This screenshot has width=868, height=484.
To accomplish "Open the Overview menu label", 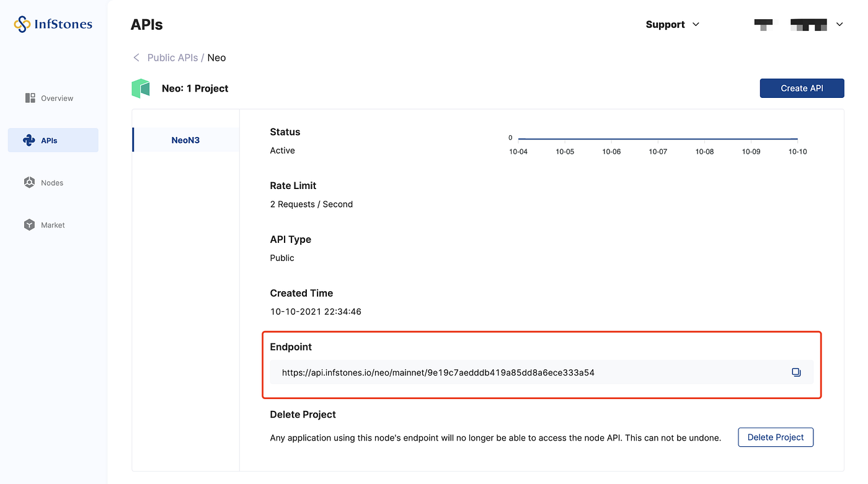I will (x=57, y=98).
